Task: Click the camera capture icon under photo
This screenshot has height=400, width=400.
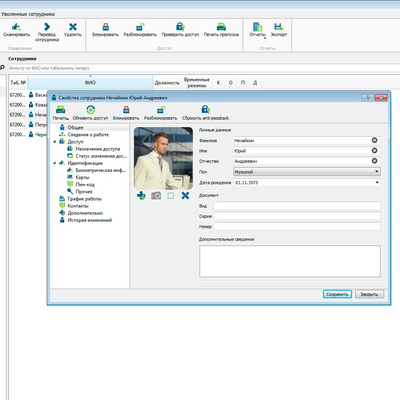Action: [x=156, y=196]
